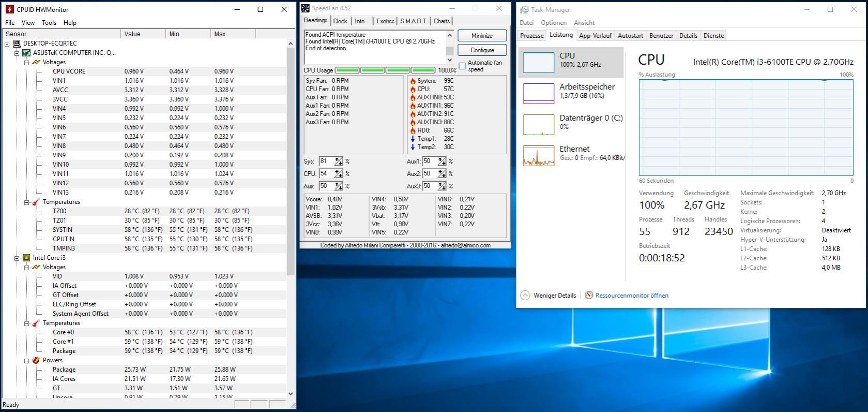Switch to the Exotics tab in SpeedFan
Viewport: 868px width, 412px height.
(385, 21)
